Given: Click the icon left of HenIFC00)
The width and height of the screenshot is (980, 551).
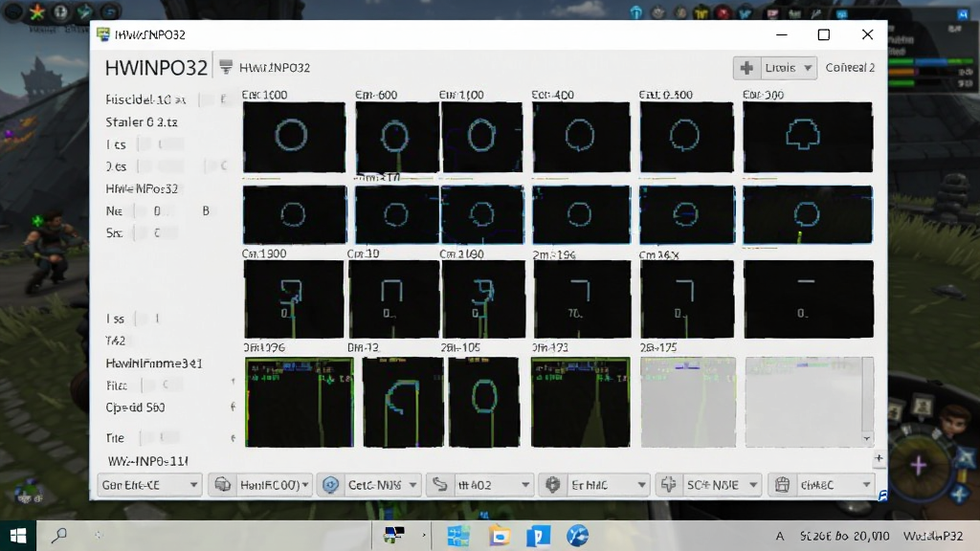Looking at the screenshot, I should click(x=222, y=485).
